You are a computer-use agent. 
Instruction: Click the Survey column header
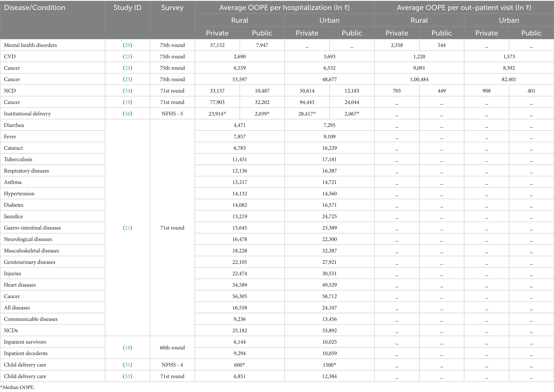pyautogui.click(x=172, y=8)
